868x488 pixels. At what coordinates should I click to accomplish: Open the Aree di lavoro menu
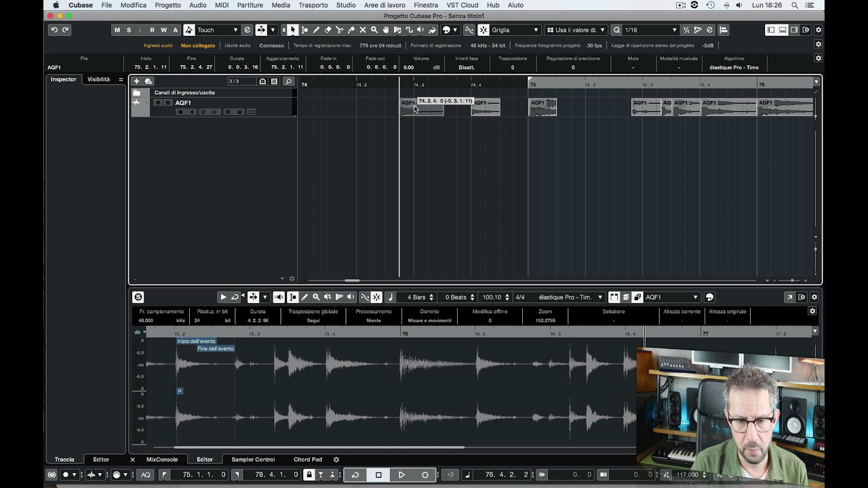(x=384, y=5)
